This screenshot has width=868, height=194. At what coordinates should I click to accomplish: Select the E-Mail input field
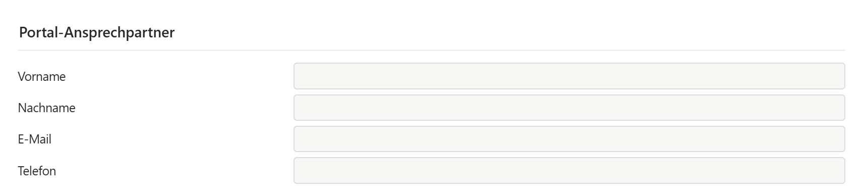569,139
